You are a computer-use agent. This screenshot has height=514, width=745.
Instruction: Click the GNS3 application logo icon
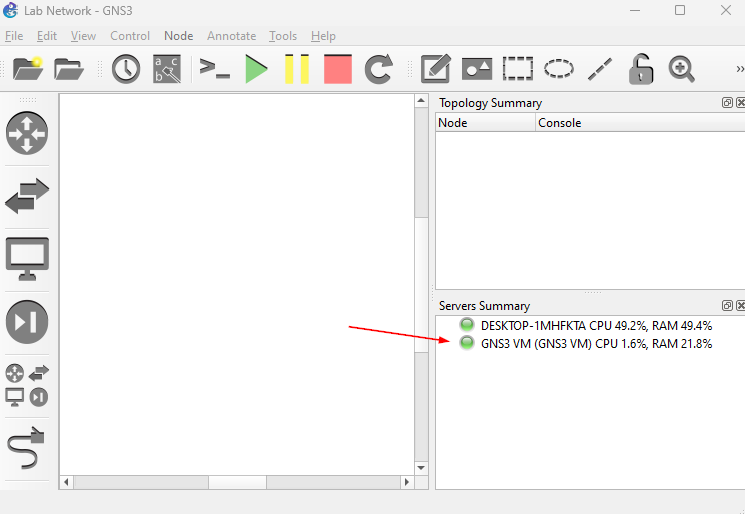[x=10, y=10]
